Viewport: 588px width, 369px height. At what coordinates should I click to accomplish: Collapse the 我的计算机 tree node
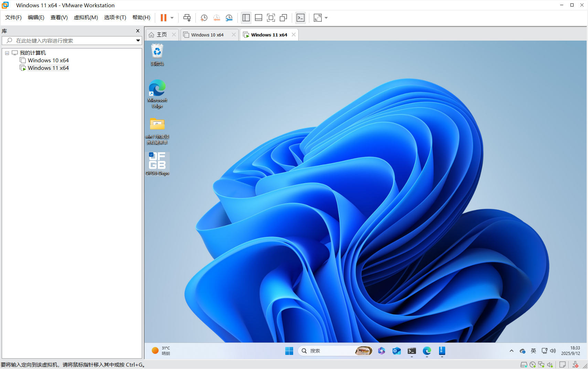pos(7,53)
